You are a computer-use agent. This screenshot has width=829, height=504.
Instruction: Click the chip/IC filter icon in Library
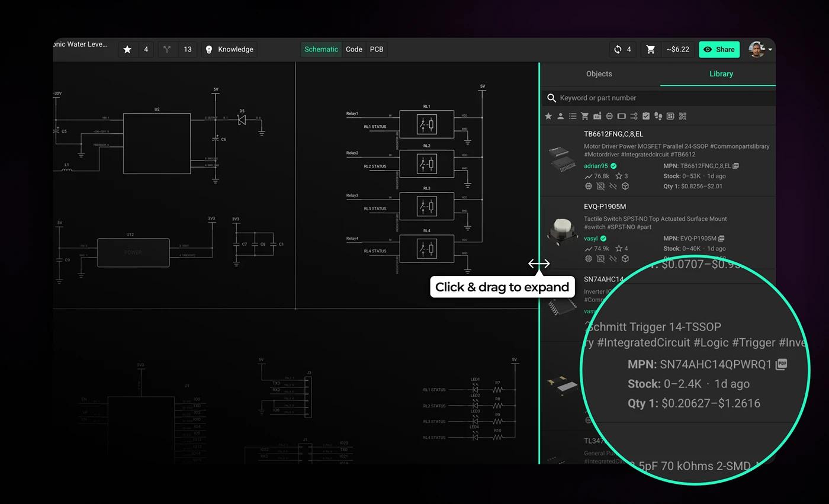(x=609, y=116)
